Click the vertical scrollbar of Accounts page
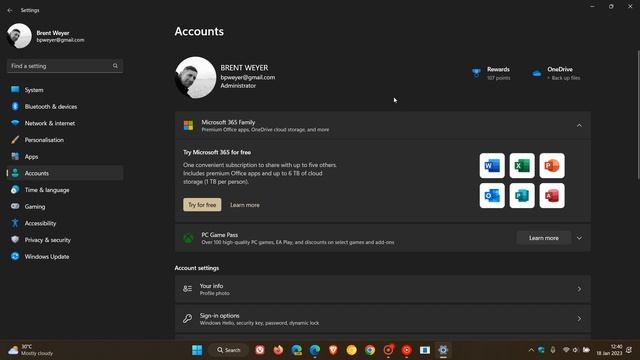This screenshot has width=640, height=360. pos(638,114)
